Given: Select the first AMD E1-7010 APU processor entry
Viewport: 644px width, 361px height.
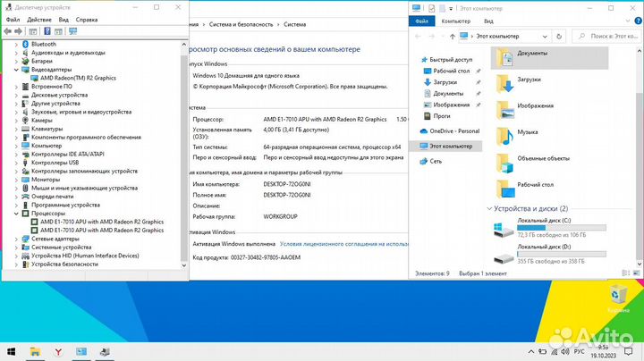Looking at the screenshot, I should [101, 222].
